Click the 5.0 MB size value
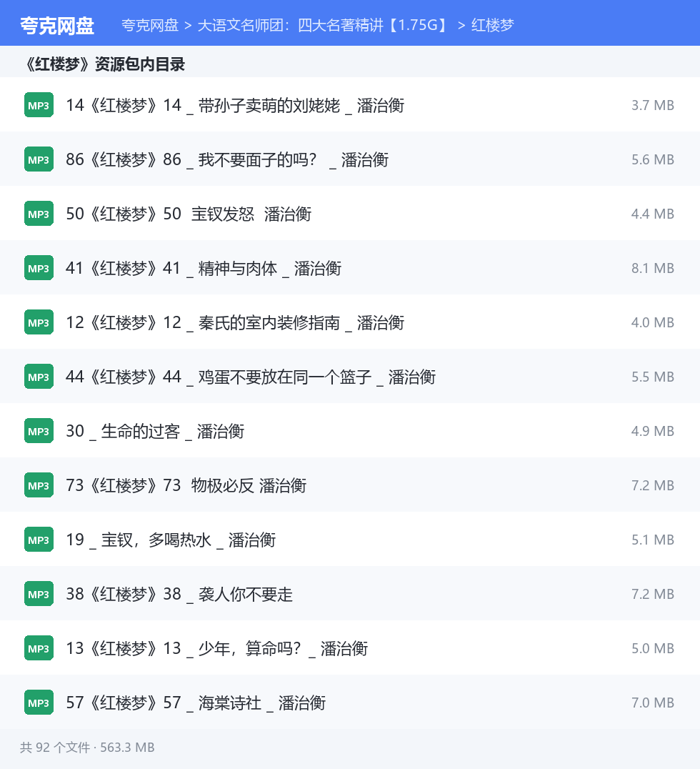The height and width of the screenshot is (769, 700). tap(652, 648)
